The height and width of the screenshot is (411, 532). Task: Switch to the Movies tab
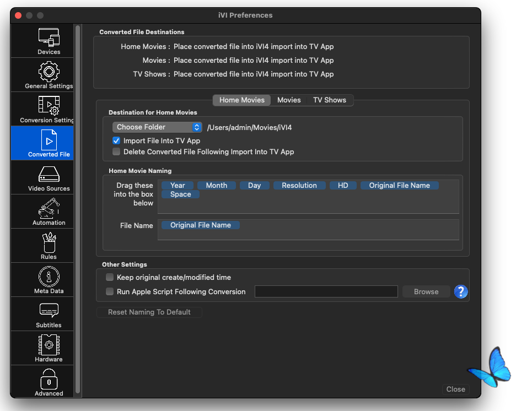coord(289,100)
